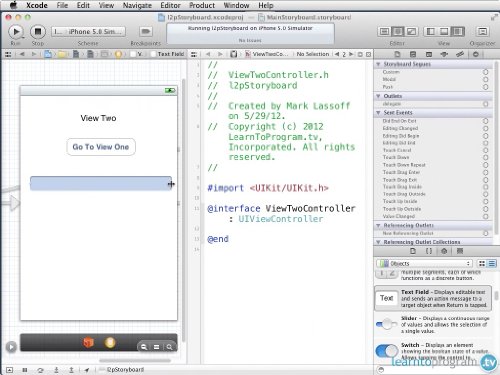Show the File inspector tab

point(397,54)
